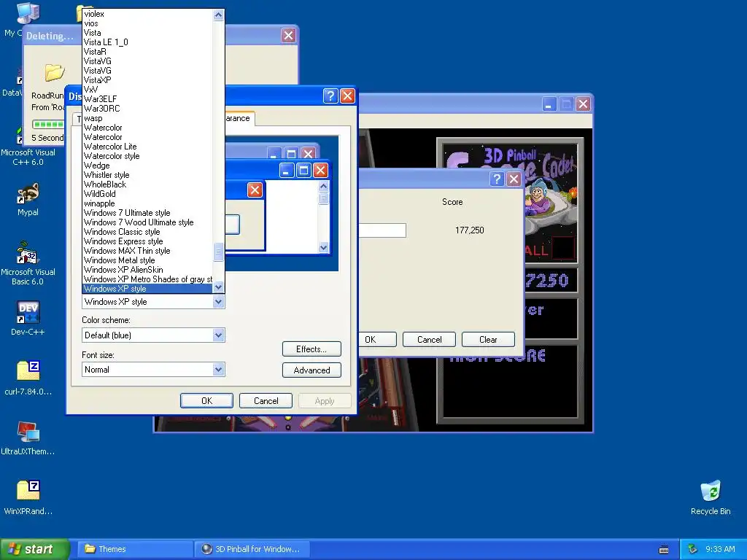Choose 'Windows 7 Ultimate style'
This screenshot has height=560, width=747.
pyautogui.click(x=147, y=213)
